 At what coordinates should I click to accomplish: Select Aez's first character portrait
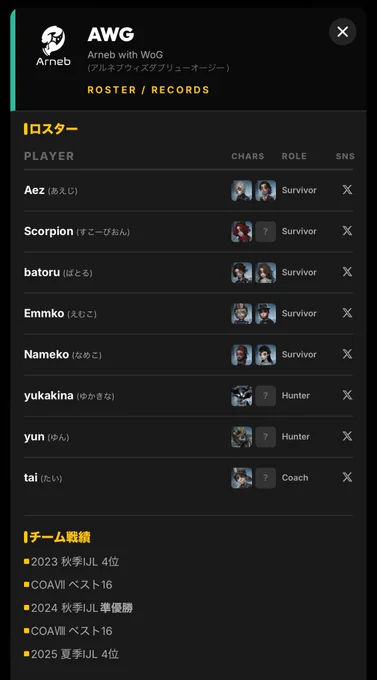(x=242, y=190)
